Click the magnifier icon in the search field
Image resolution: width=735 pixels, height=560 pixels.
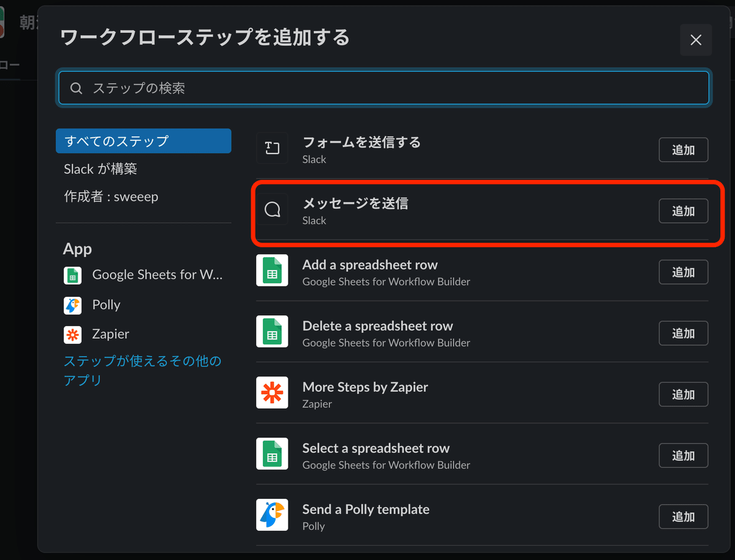click(x=77, y=88)
